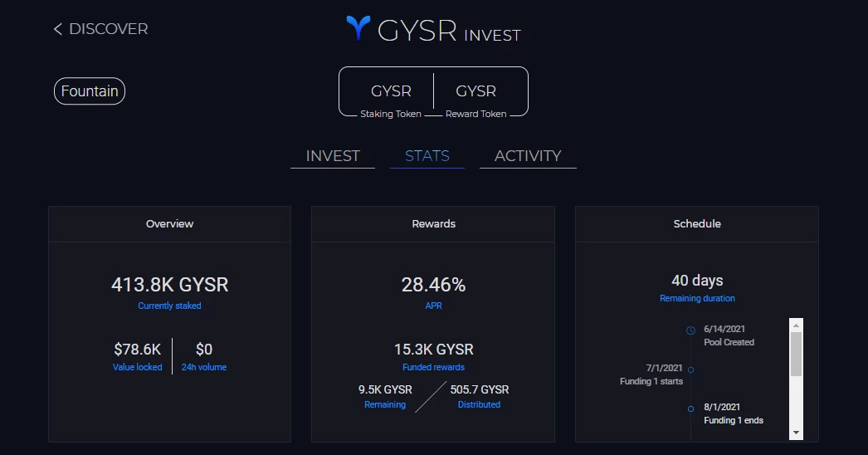Screen dimensions: 868x455
Task: Click the Funded rewards label
Action: click(x=433, y=367)
